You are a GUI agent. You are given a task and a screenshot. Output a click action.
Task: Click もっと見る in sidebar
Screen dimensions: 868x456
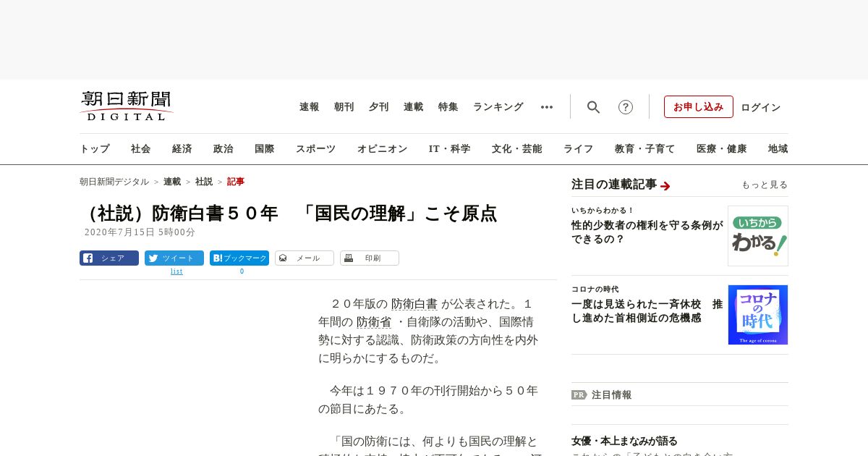click(765, 185)
